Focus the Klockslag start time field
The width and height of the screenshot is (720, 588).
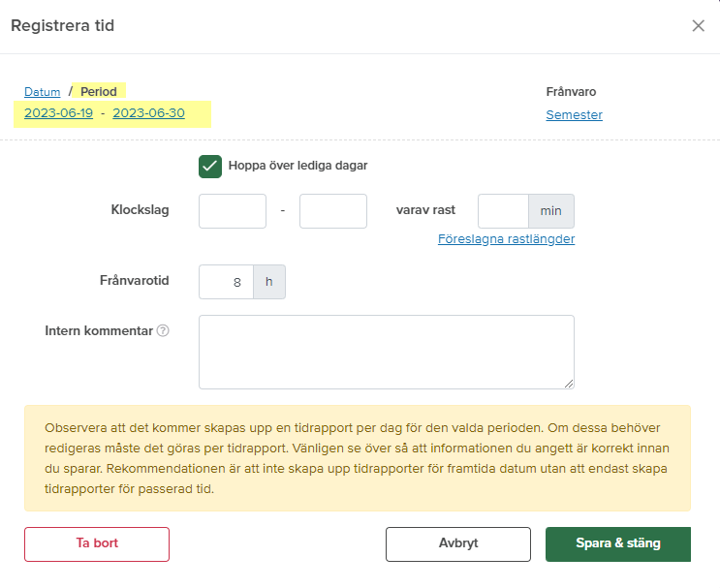click(x=233, y=211)
